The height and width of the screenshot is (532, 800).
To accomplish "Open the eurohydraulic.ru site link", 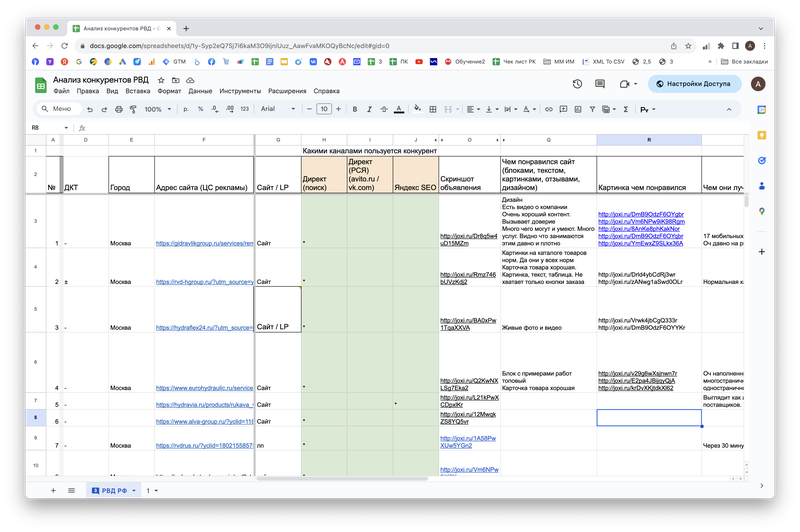I will [204, 388].
